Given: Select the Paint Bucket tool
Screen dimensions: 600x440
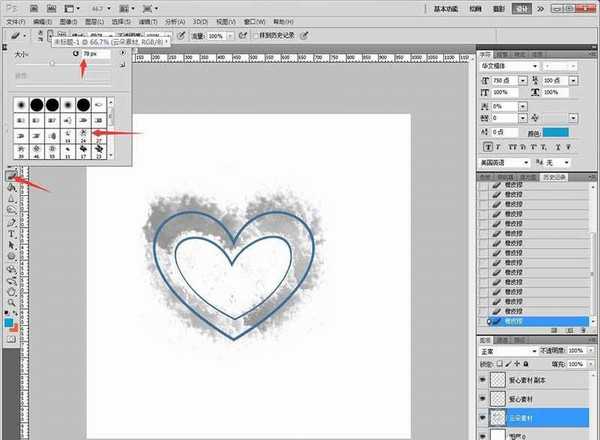Looking at the screenshot, I should tap(11, 187).
